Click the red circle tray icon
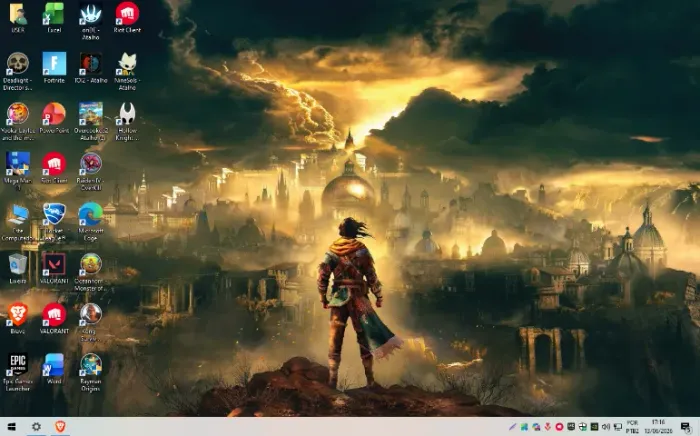The height and width of the screenshot is (436, 700). (559, 427)
